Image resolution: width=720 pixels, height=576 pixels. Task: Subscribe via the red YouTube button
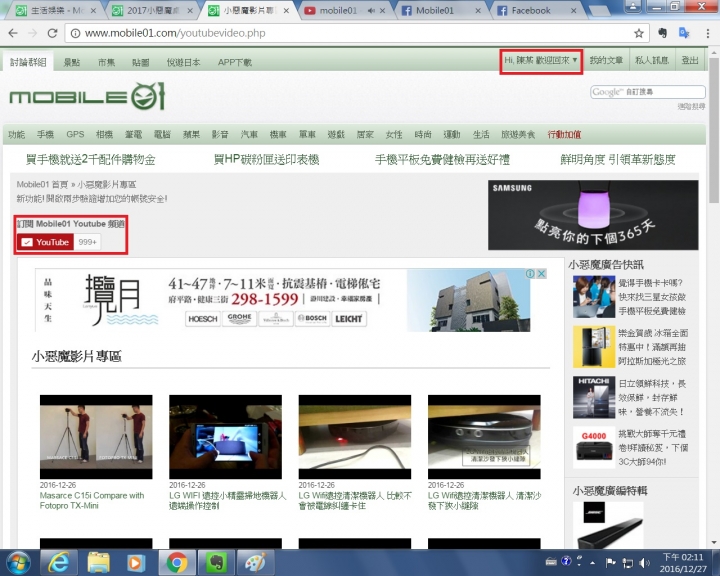45,242
